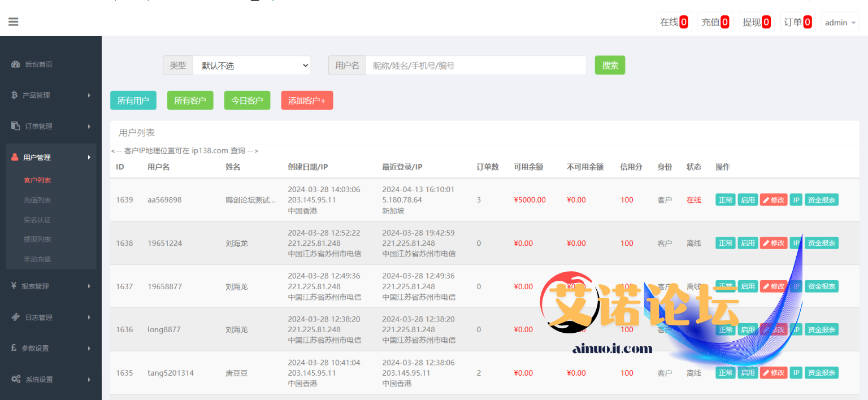
Task: Click the gears icon beside 系统设置
Action: click(x=16, y=379)
